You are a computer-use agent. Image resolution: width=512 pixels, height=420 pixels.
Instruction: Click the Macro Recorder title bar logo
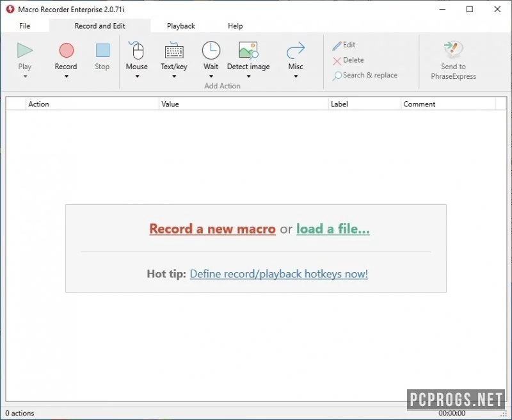point(10,9)
